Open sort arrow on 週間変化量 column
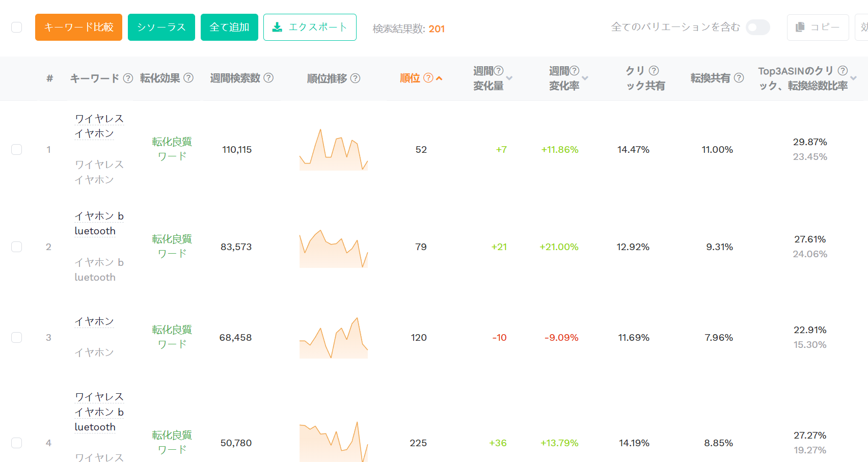Viewport: 868px width, 462px height. click(509, 78)
